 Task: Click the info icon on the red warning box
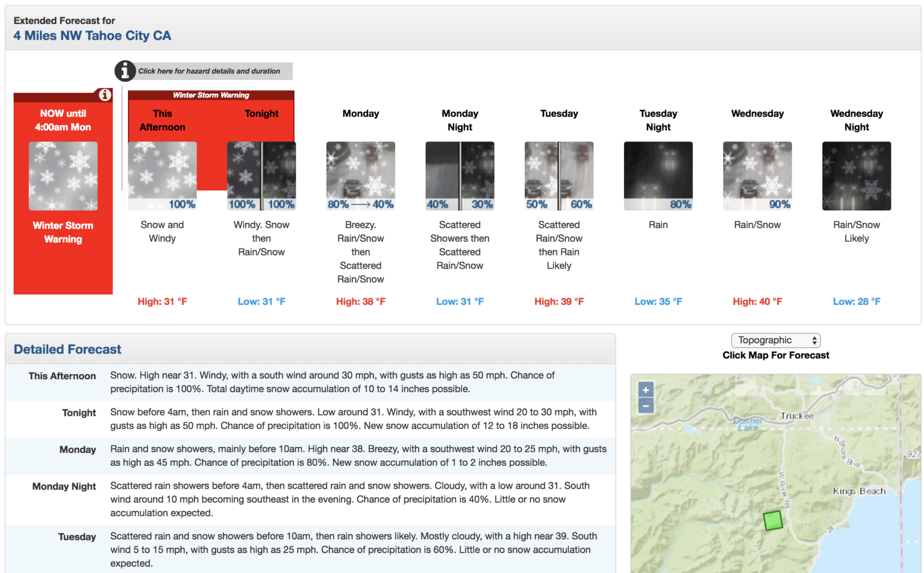point(105,95)
